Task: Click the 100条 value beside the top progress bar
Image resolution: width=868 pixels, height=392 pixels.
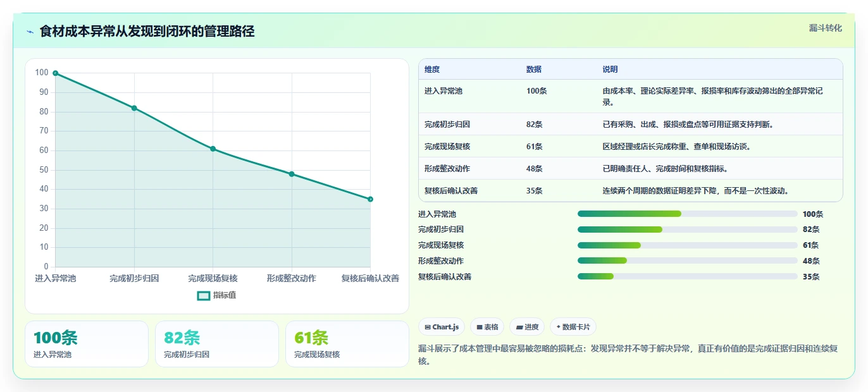Action: click(813, 214)
